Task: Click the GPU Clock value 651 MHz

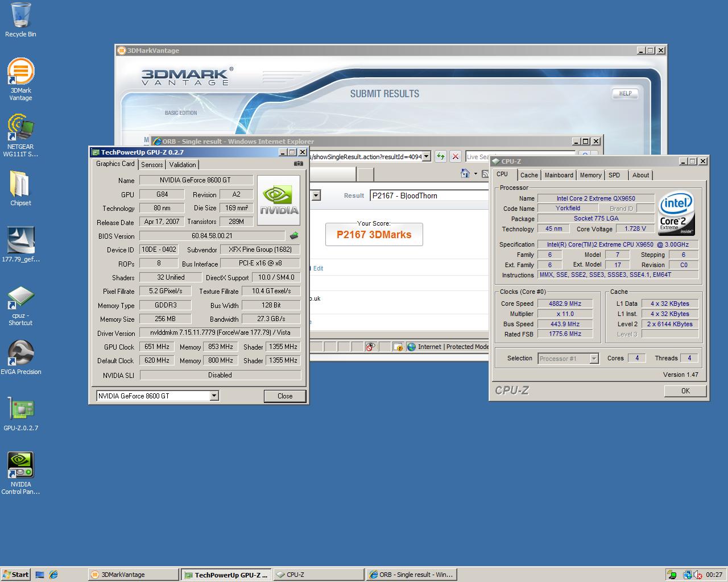Action: tap(157, 346)
